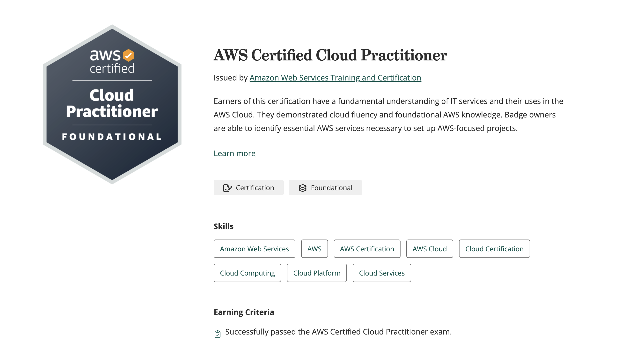
Task: Select the Cloud Services skill
Action: pos(381,273)
